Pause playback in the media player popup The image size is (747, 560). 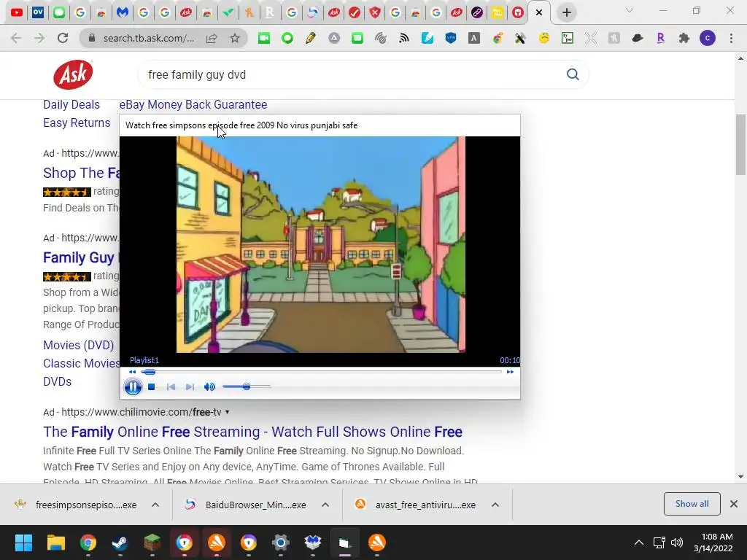coord(133,386)
